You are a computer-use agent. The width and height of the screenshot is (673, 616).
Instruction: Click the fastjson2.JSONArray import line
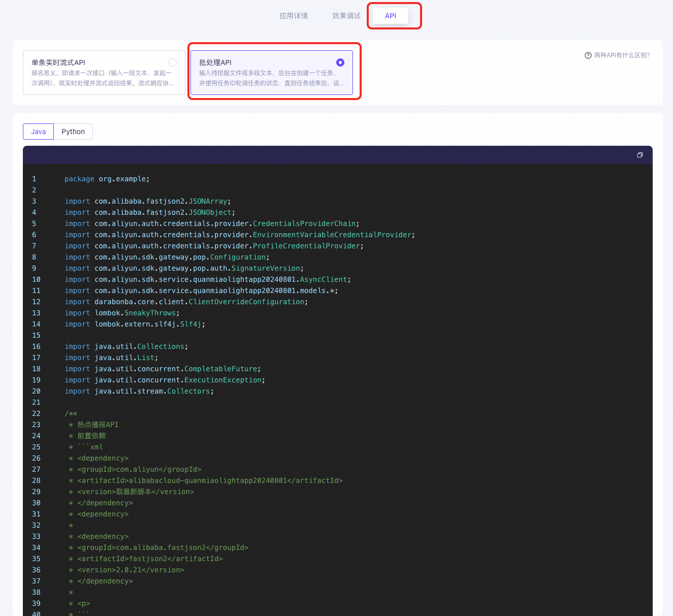(148, 201)
